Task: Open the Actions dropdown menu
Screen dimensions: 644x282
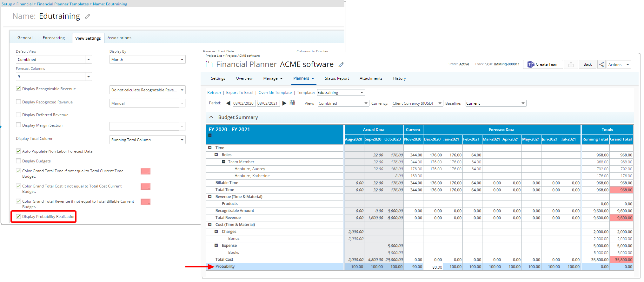Action: click(x=619, y=64)
